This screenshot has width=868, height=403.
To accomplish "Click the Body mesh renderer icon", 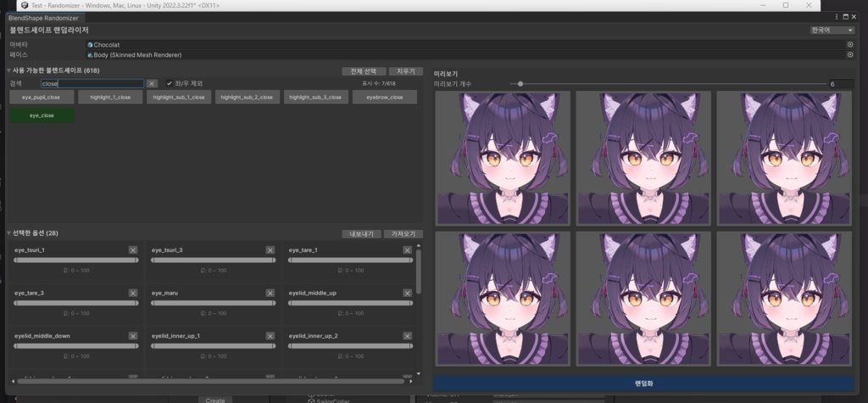I will point(90,55).
